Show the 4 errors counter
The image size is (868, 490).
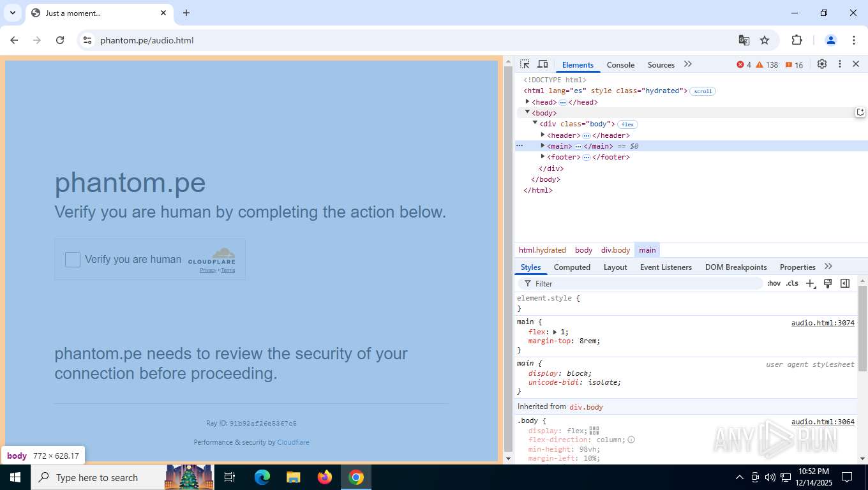744,65
